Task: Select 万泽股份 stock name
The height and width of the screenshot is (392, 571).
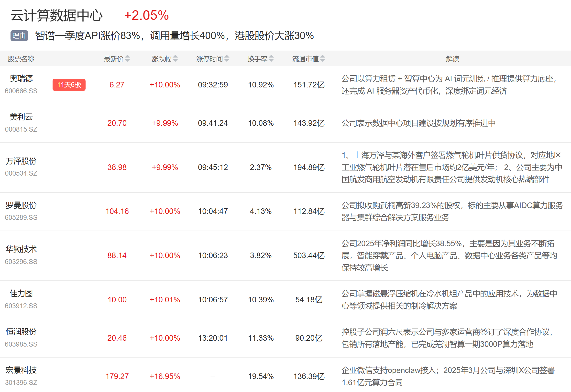Action: coord(21,161)
